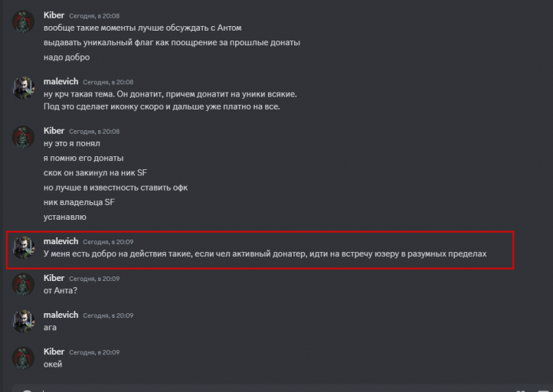Open Kiber username on the first message
553x392 pixels.
(x=54, y=15)
